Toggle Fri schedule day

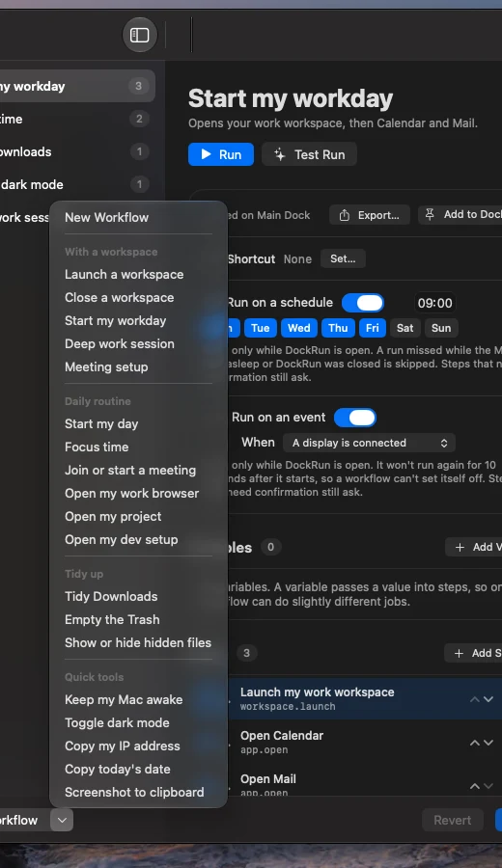pos(373,328)
